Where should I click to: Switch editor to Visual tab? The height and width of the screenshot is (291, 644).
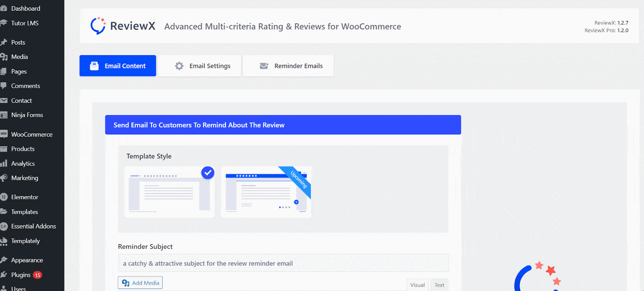point(417,285)
